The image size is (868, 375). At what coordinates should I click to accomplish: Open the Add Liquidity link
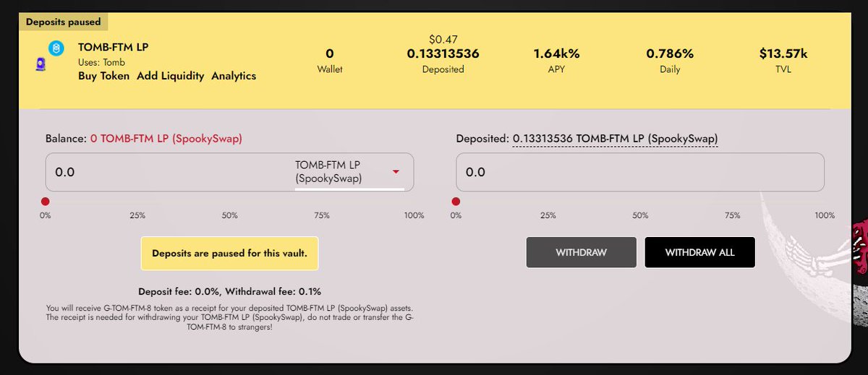(170, 76)
